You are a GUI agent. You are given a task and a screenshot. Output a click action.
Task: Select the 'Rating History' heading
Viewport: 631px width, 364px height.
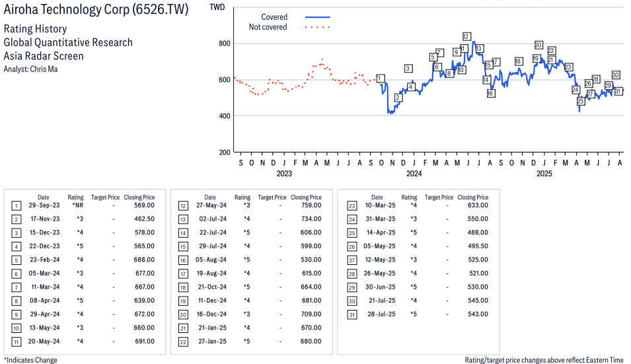[35, 29]
